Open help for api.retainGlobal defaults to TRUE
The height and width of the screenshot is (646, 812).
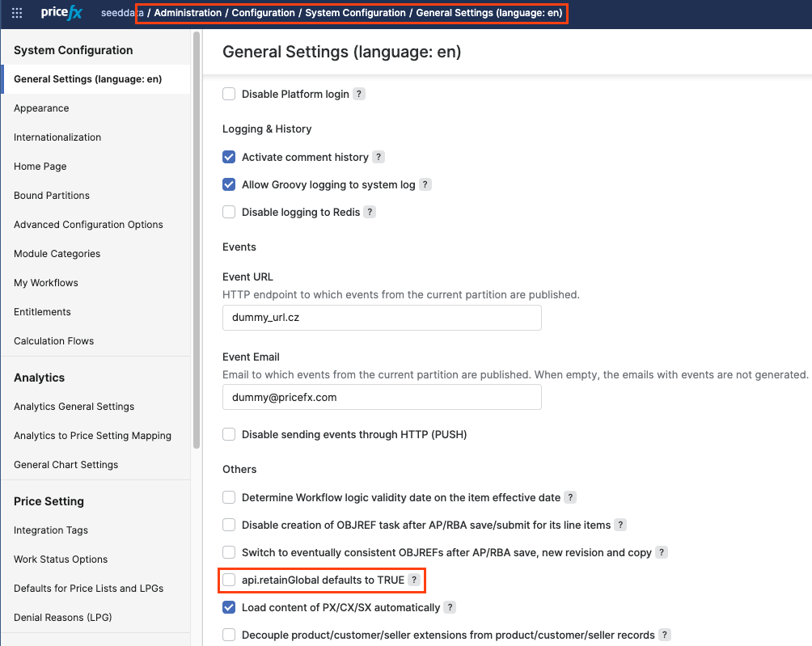[x=414, y=580]
